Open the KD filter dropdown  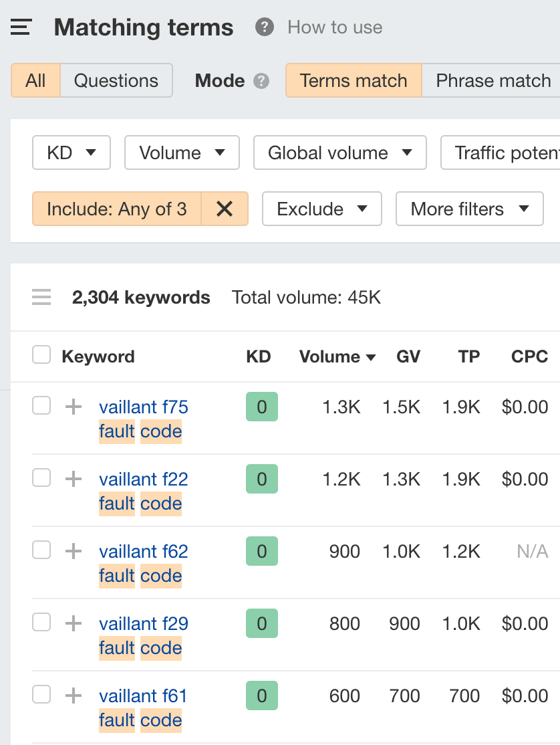point(71,152)
